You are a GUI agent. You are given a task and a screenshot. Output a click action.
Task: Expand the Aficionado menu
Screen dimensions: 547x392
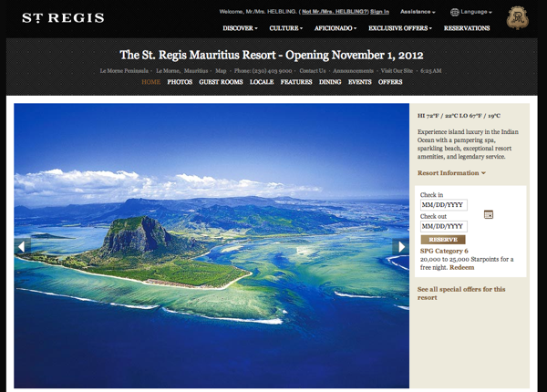tap(335, 28)
